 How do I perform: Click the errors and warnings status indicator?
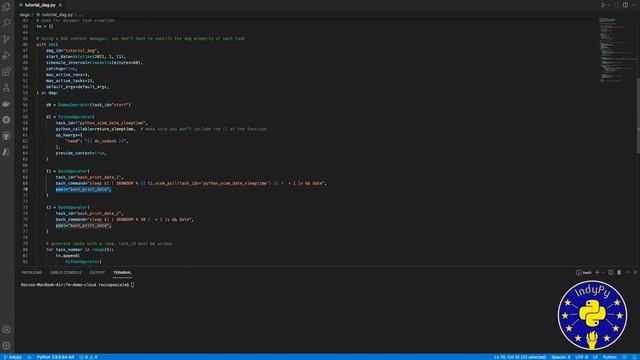pyautogui.click(x=88, y=357)
